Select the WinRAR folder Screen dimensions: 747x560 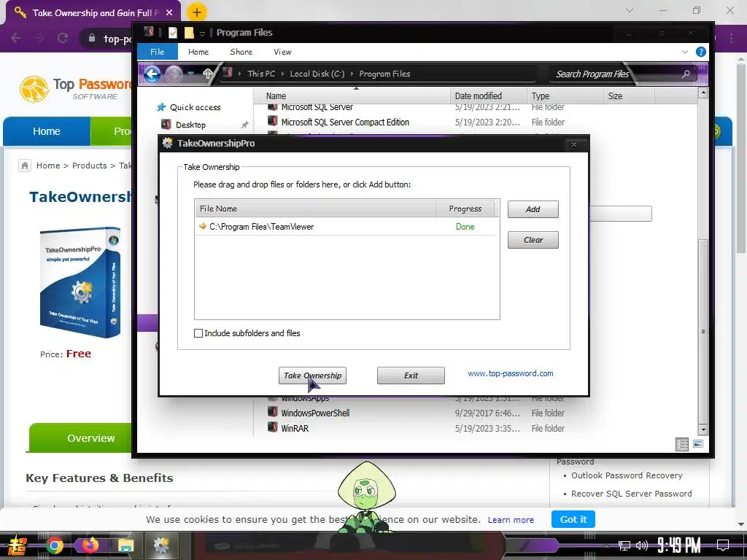pyautogui.click(x=295, y=429)
